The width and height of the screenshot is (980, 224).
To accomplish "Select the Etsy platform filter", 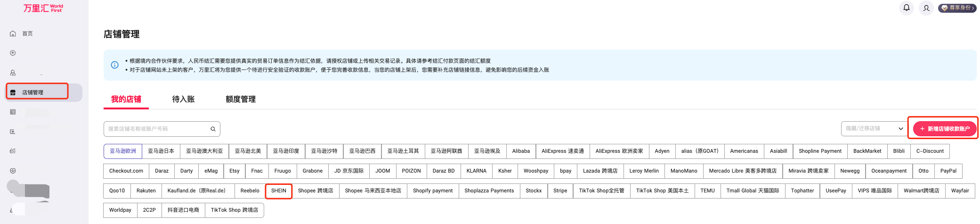I will pyautogui.click(x=234, y=171).
